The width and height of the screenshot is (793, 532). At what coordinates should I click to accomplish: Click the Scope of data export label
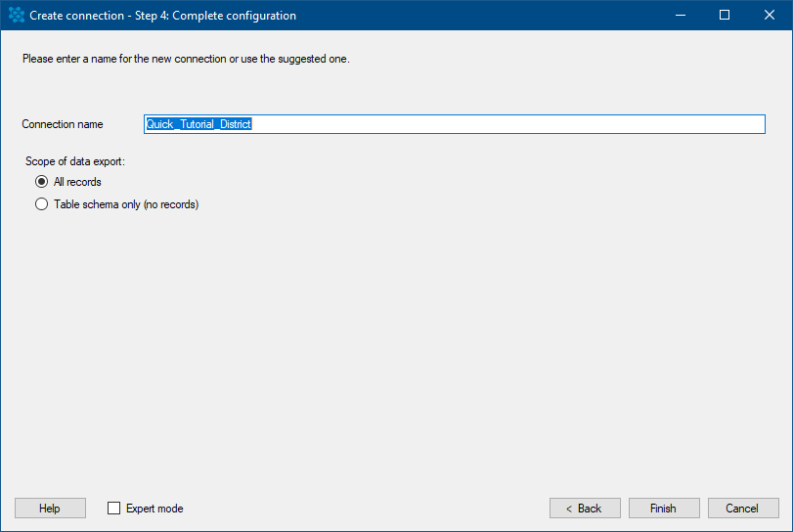75,161
